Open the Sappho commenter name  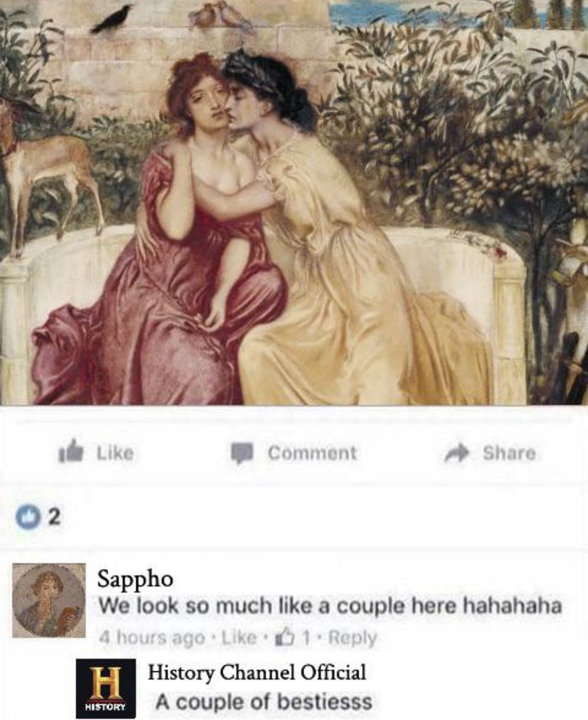tap(135, 578)
